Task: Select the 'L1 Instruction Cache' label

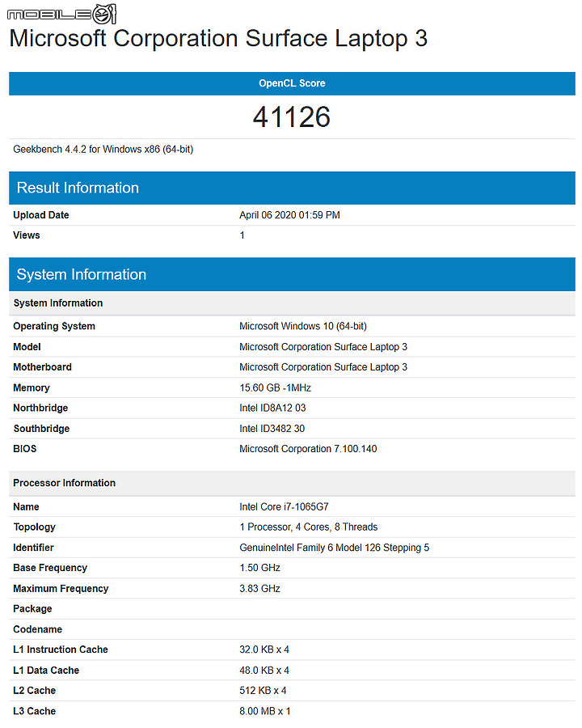Action: tap(61, 650)
